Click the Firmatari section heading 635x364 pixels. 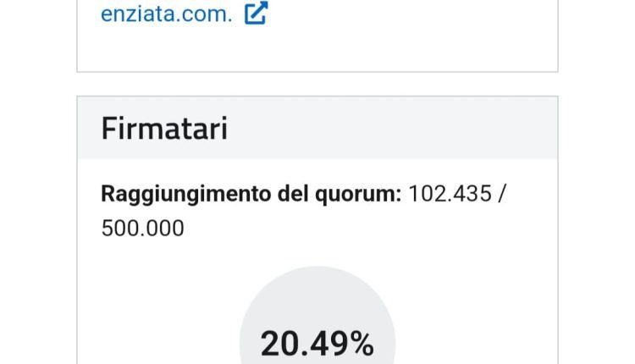coord(164,129)
